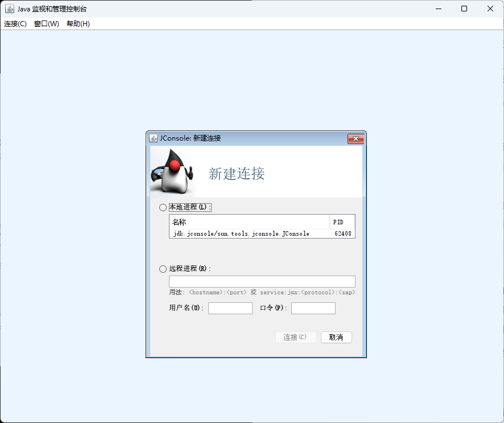Focus the remote process address field
This screenshot has width=504, height=423.
pos(262,281)
